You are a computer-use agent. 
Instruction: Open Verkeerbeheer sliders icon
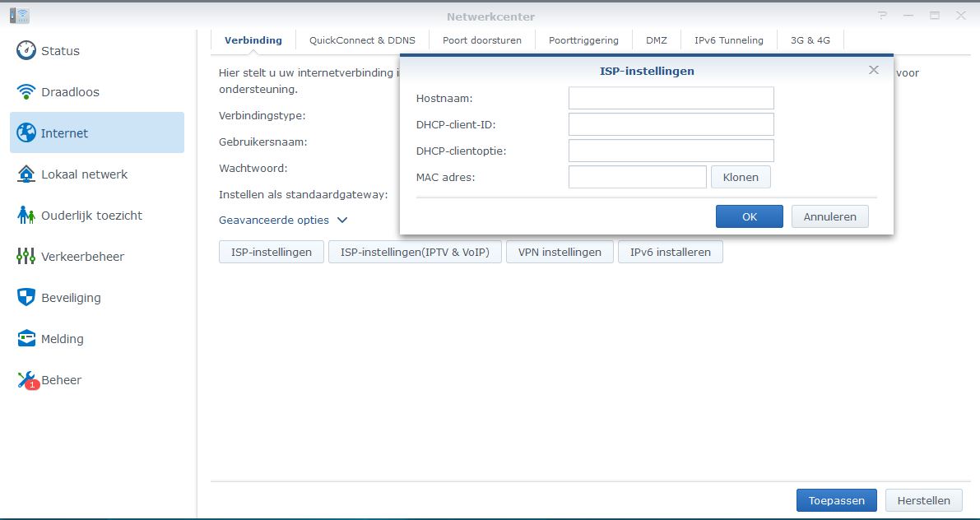26,256
